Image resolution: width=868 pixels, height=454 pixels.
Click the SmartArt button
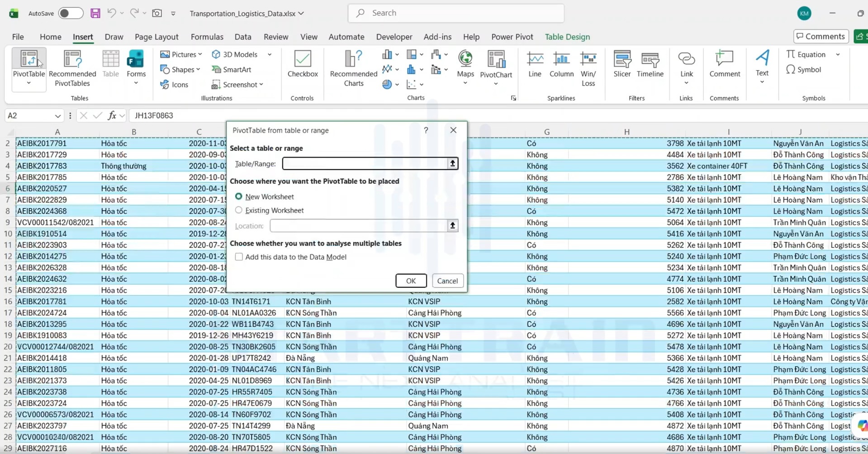click(232, 69)
